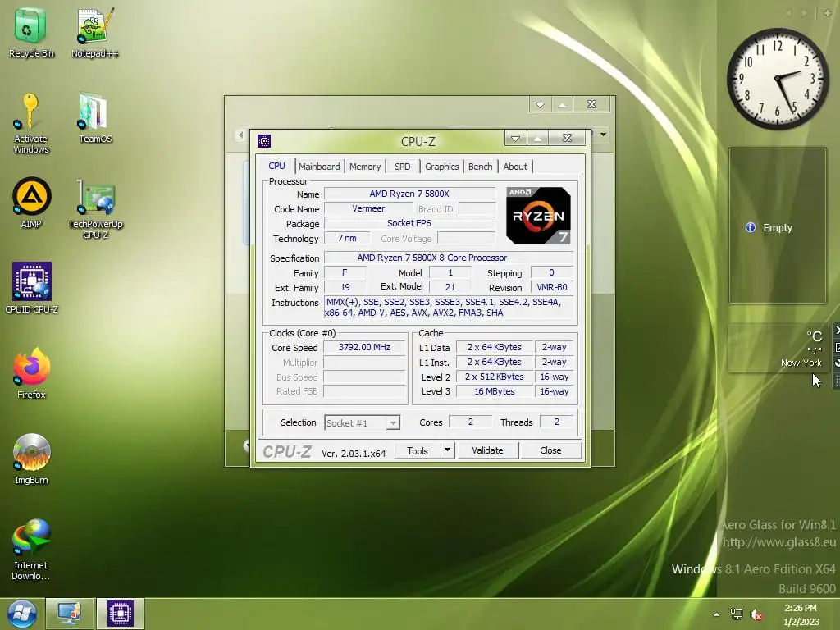Click the 7 nm technology value
The image size is (840, 630).
coord(347,238)
